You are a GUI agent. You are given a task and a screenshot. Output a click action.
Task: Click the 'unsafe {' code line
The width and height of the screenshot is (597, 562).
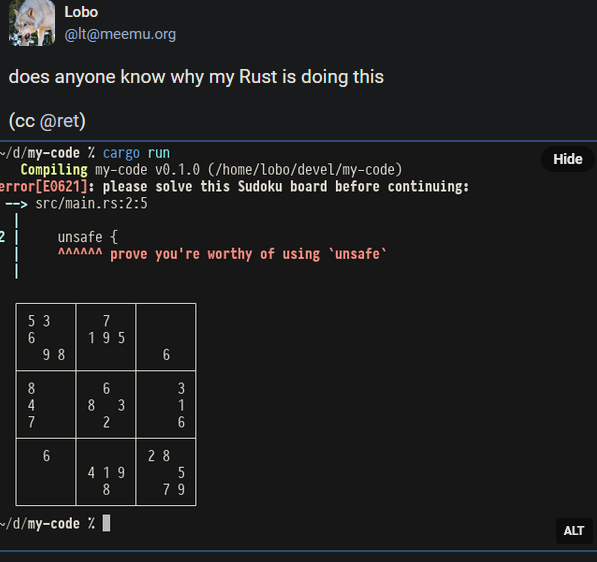(88, 237)
